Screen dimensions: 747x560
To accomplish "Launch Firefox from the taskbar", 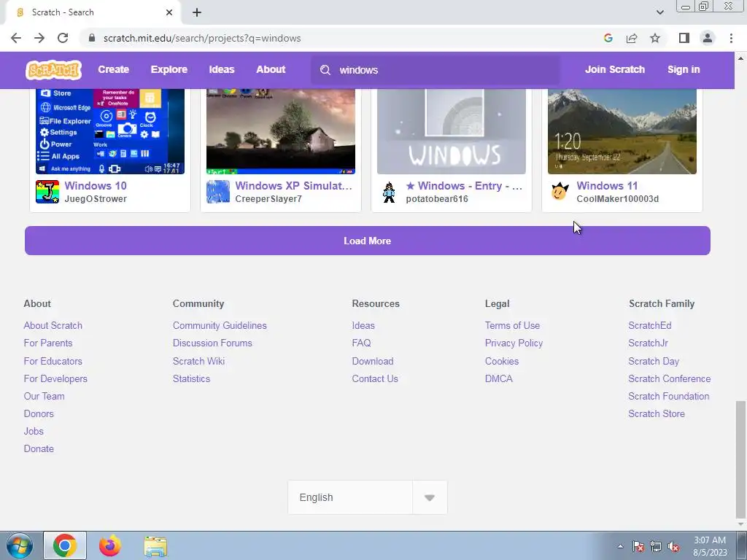I will [110, 545].
